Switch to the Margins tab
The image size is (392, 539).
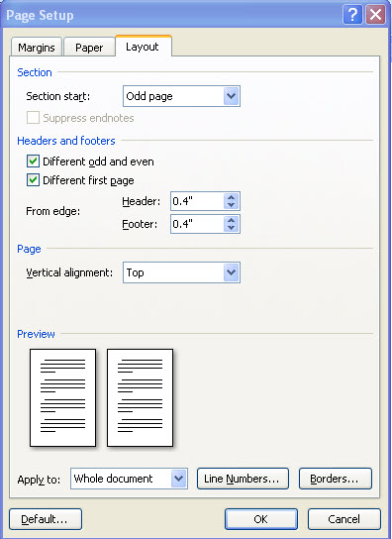point(37,48)
